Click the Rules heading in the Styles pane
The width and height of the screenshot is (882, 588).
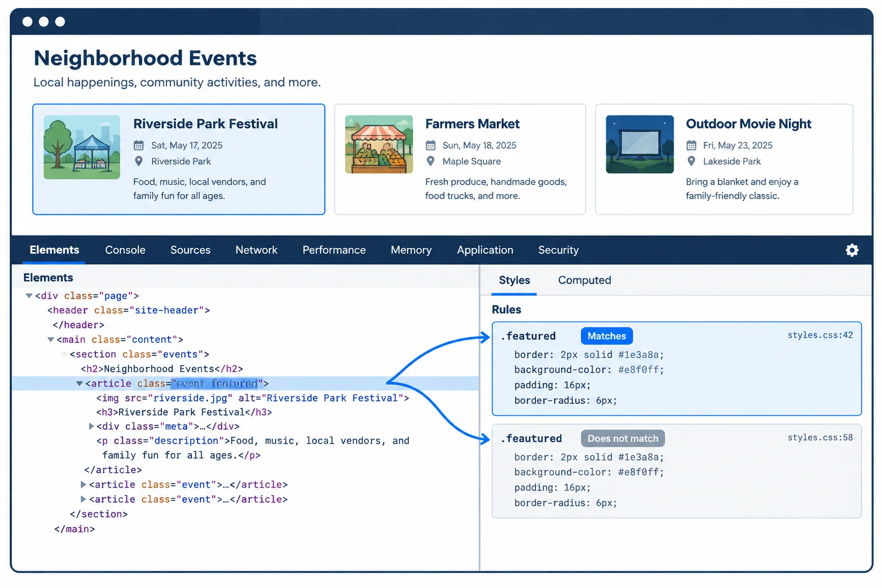coord(506,310)
